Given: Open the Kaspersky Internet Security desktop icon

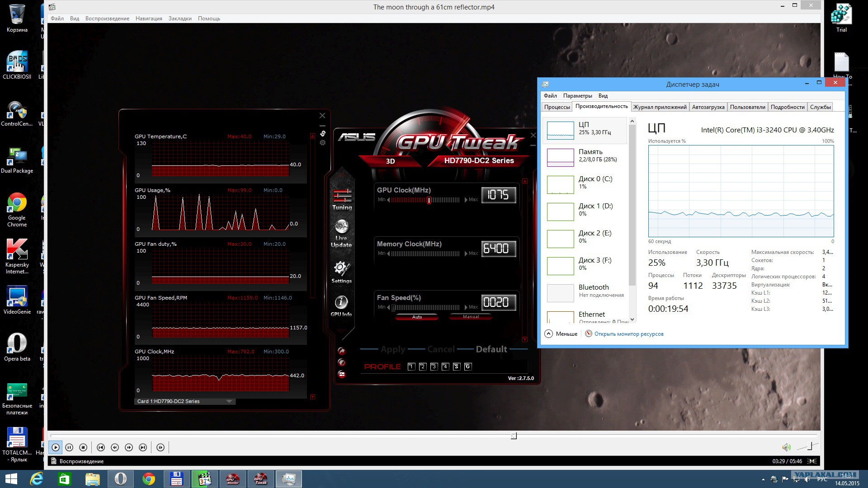Looking at the screenshot, I should point(17,256).
